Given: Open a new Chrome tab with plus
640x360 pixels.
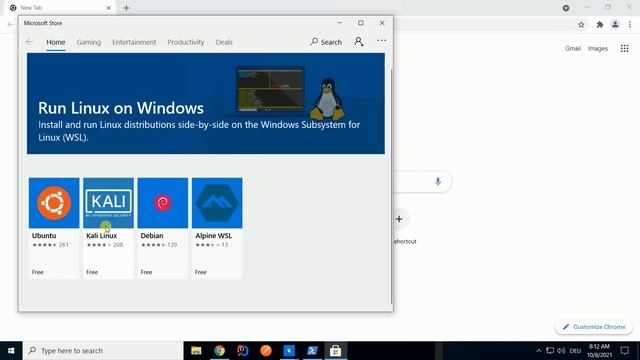Looking at the screenshot, I should click(x=126, y=8).
